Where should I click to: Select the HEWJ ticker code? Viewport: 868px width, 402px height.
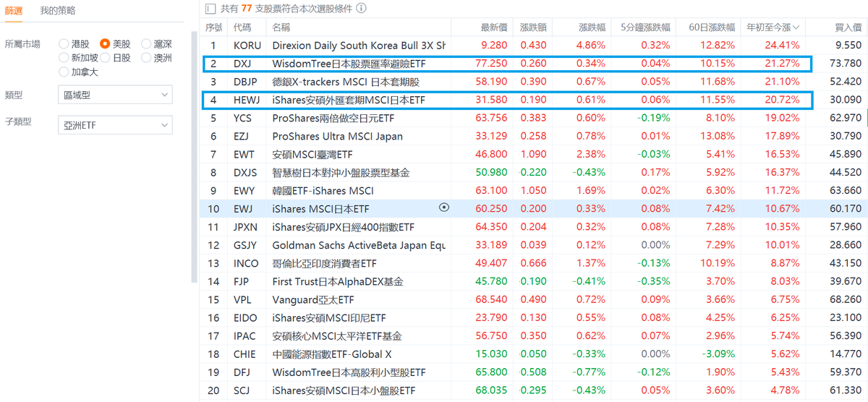coord(247,99)
